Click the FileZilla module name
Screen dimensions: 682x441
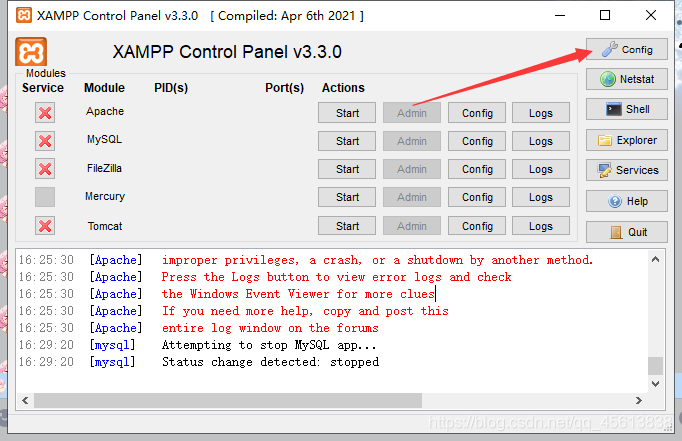104,168
